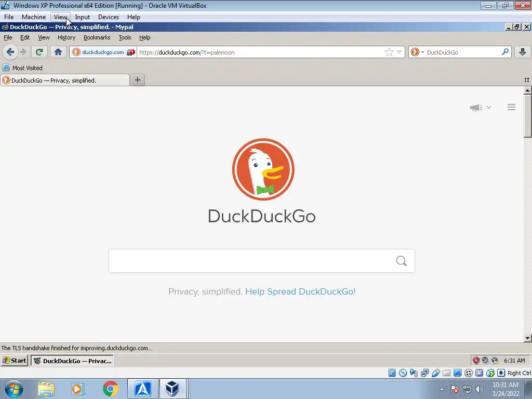Open the VirtualBox Help menu
Screen dimensions: 532x399
tap(134, 17)
